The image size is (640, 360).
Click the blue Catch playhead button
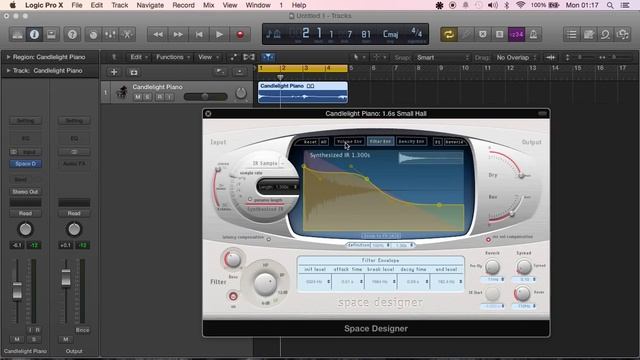pyautogui.click(x=268, y=57)
